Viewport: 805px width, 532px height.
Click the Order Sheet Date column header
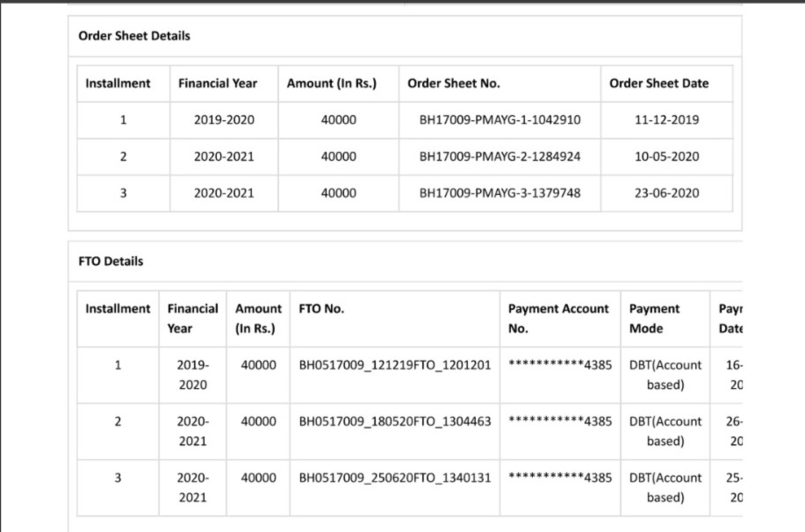658,83
